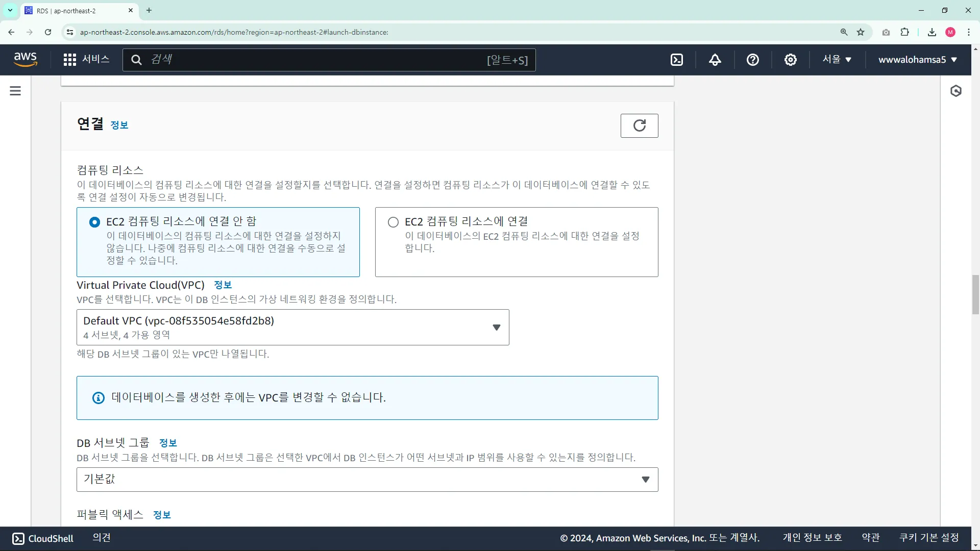Open the hexagon panel icon on right edge
980x551 pixels.
point(956,91)
